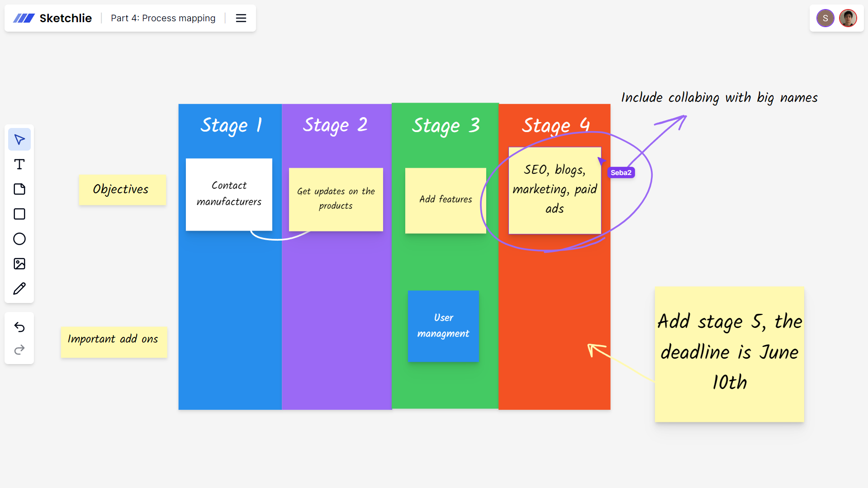
Task: Select the Add stage 5 deadline note
Action: coord(729,354)
